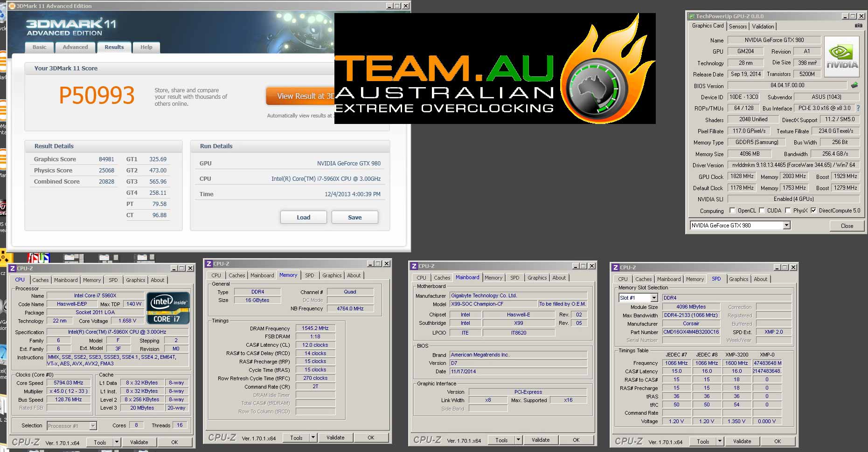This screenshot has height=452, width=868.
Task: Click the Load button in Run Details
Action: tap(303, 217)
